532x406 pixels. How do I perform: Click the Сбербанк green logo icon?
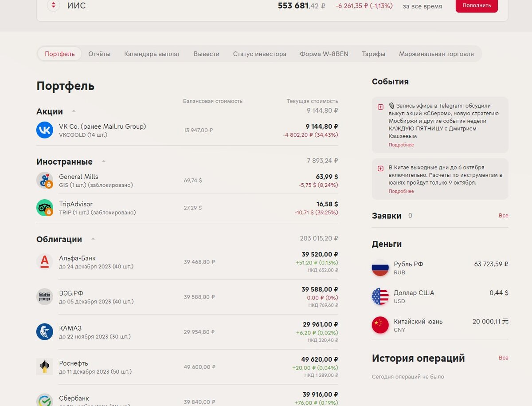[45, 400]
